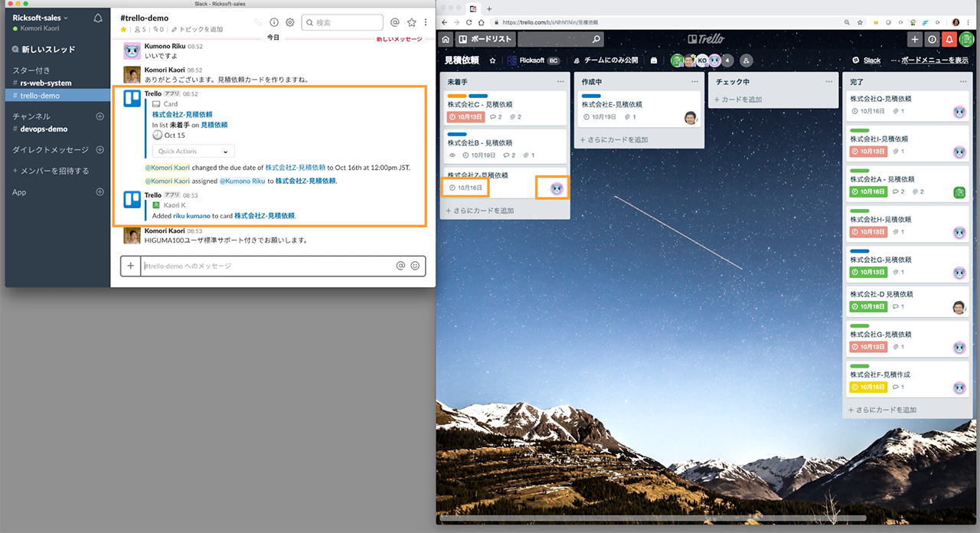The height and width of the screenshot is (533, 980).
Task: Open 株式会社E-見積依頼 card
Action: [x=639, y=110]
